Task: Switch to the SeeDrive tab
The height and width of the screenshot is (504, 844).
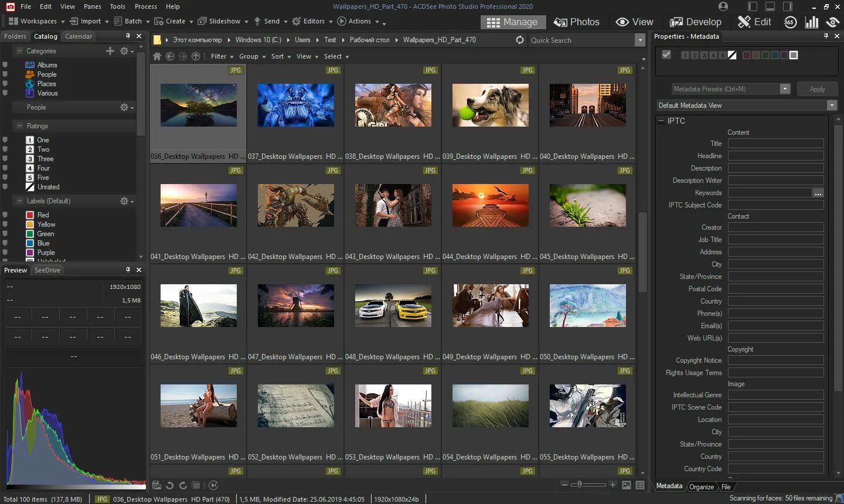Action: (x=47, y=270)
